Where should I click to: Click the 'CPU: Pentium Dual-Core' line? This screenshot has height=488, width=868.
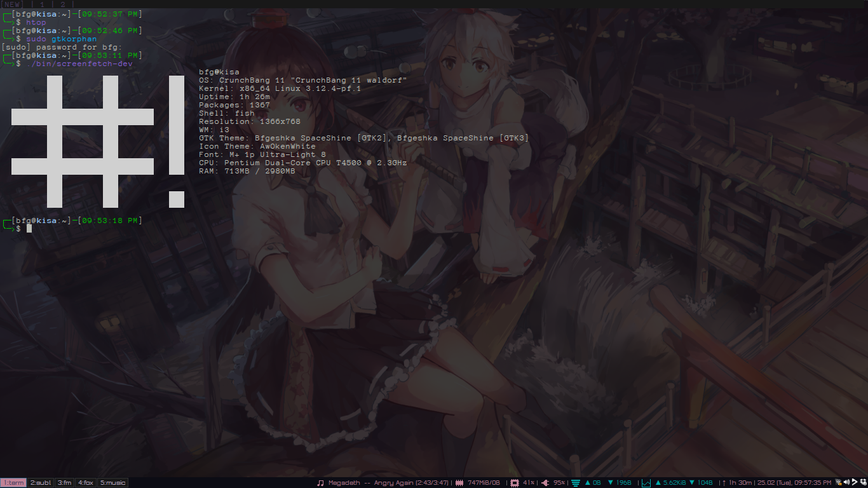[x=303, y=163]
